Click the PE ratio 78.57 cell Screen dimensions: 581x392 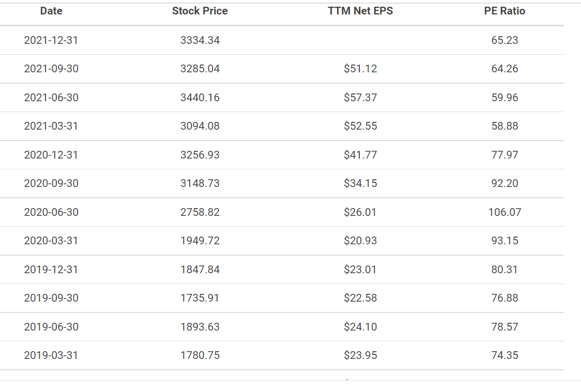pos(504,327)
